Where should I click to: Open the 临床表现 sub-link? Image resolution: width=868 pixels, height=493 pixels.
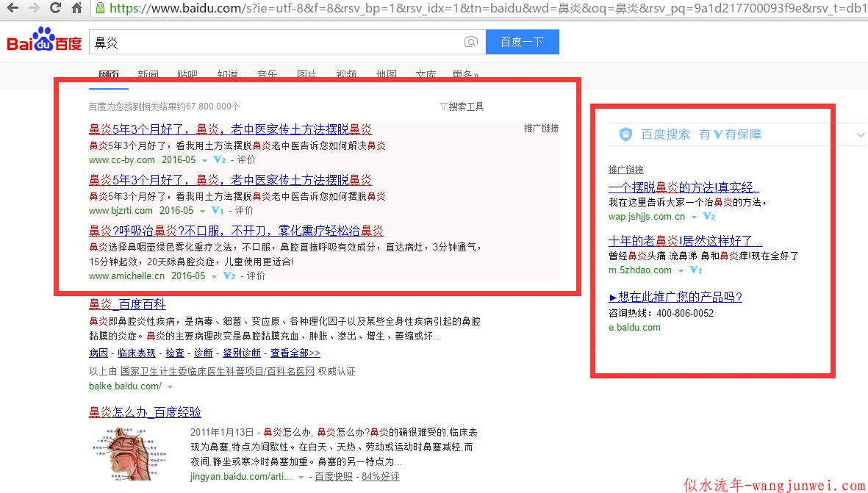pyautogui.click(x=137, y=353)
